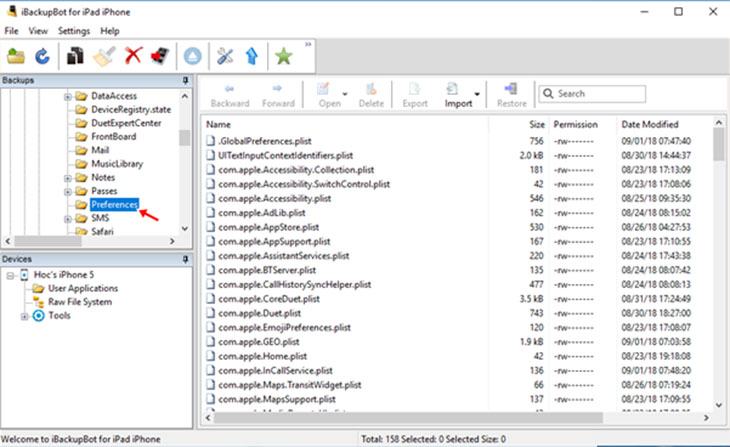Select the com.apple.Home.plist file

coord(263,356)
